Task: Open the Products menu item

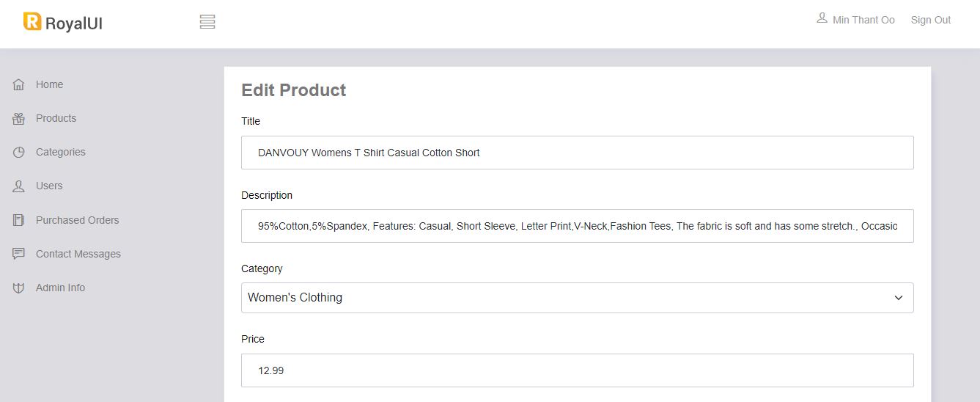Action: (x=56, y=118)
